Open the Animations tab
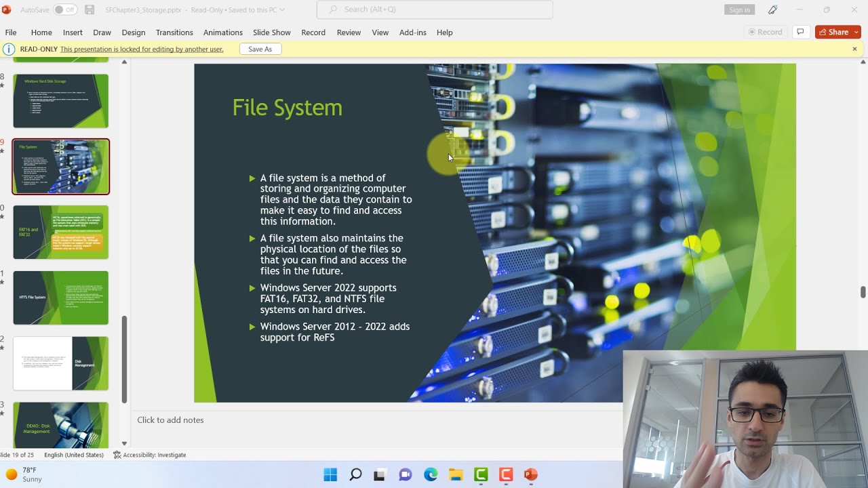This screenshot has width=868, height=488. pyautogui.click(x=223, y=33)
